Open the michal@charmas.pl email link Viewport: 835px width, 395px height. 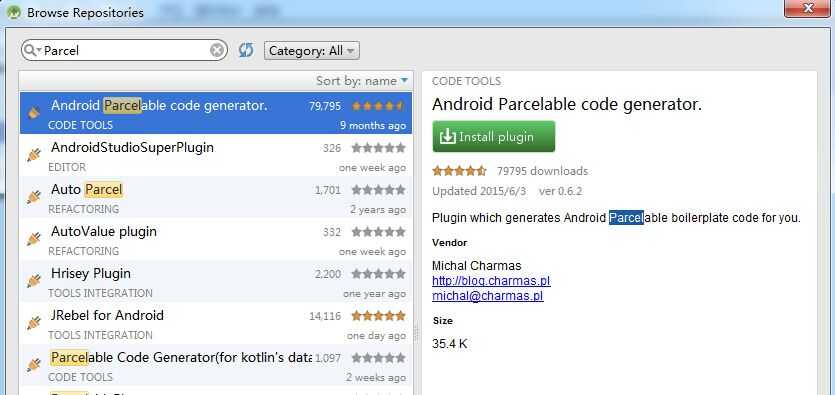[x=487, y=296]
